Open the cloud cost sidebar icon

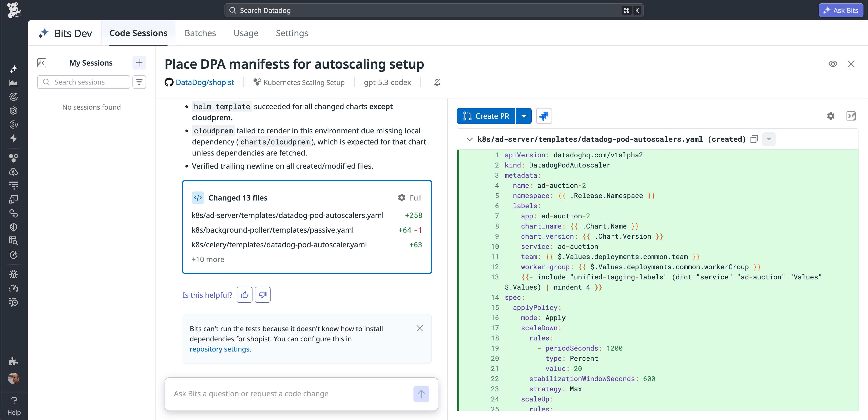[x=14, y=172]
